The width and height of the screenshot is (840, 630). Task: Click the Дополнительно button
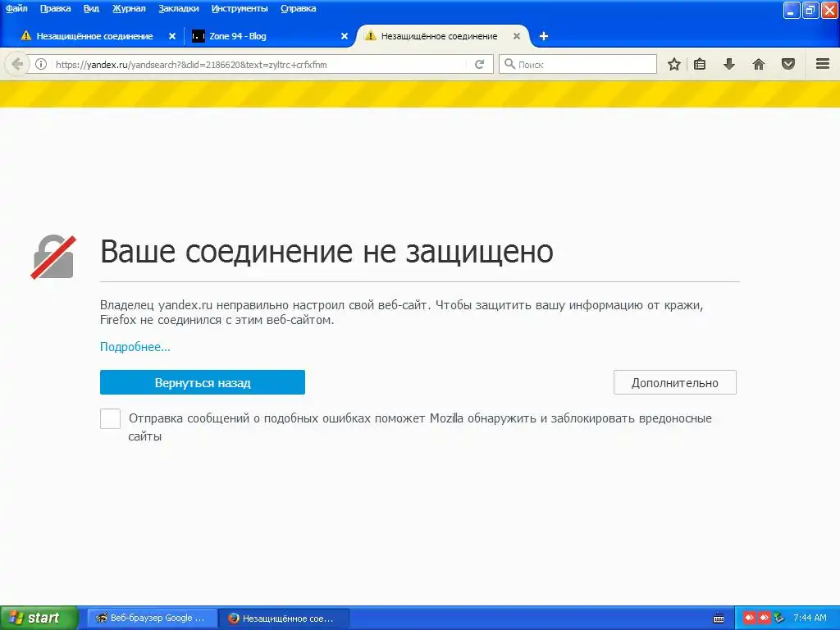(x=674, y=382)
